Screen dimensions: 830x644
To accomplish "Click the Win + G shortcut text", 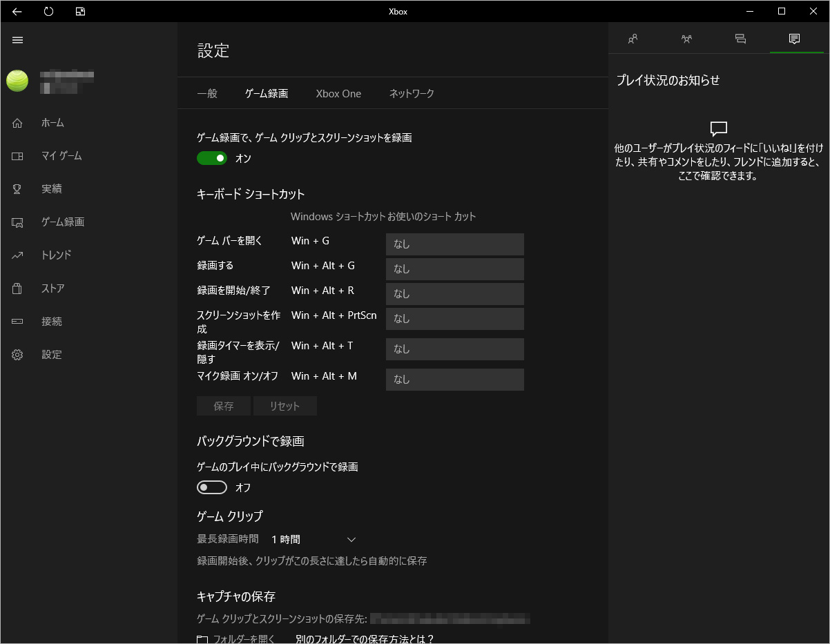I will coord(311,241).
